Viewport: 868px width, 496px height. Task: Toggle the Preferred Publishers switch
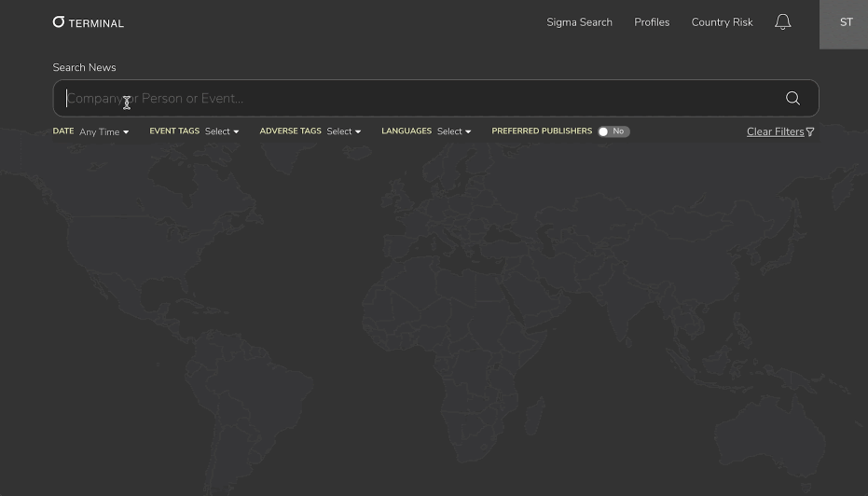[613, 131]
